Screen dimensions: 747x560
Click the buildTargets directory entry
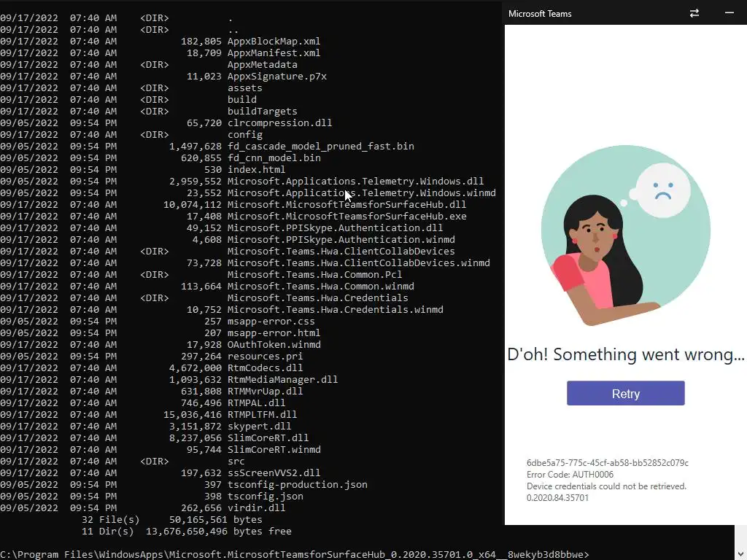(x=263, y=112)
